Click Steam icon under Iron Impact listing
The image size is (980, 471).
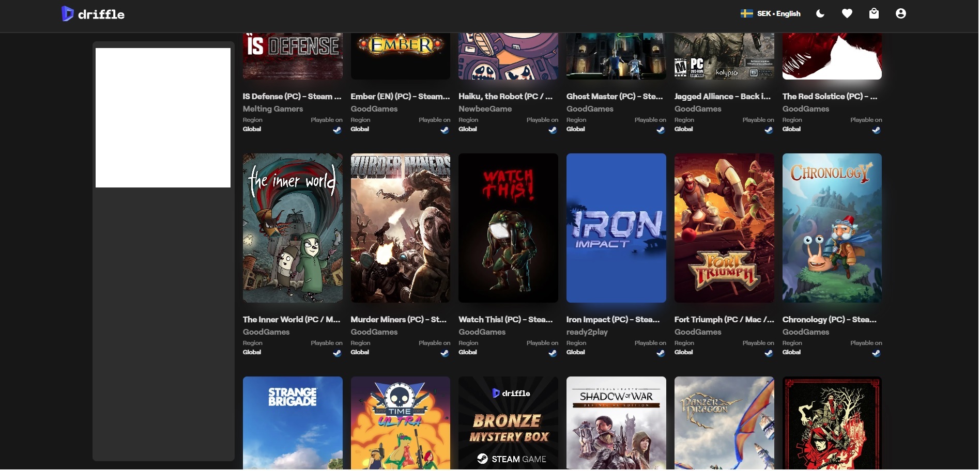tap(661, 353)
